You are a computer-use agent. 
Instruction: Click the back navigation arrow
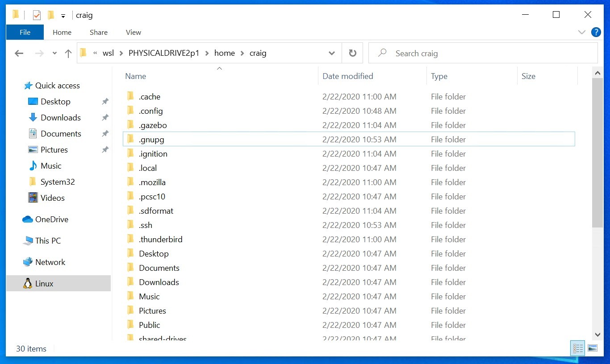click(x=19, y=53)
